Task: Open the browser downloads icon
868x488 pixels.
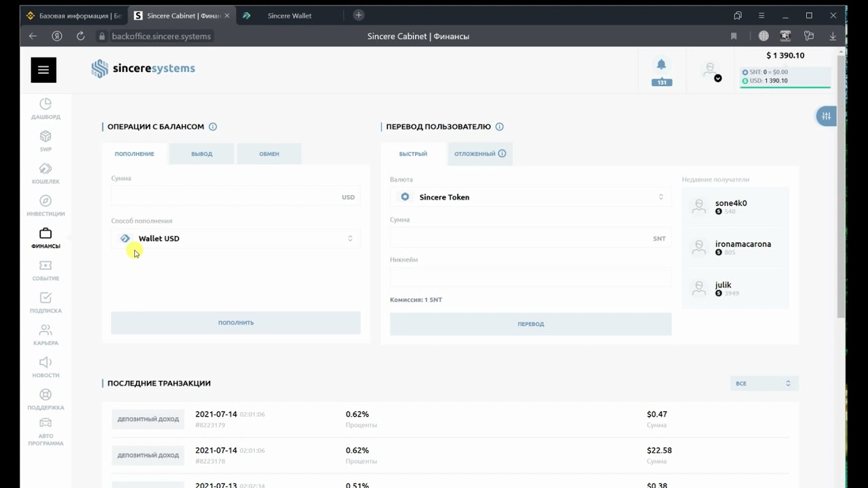Action: 833,36
